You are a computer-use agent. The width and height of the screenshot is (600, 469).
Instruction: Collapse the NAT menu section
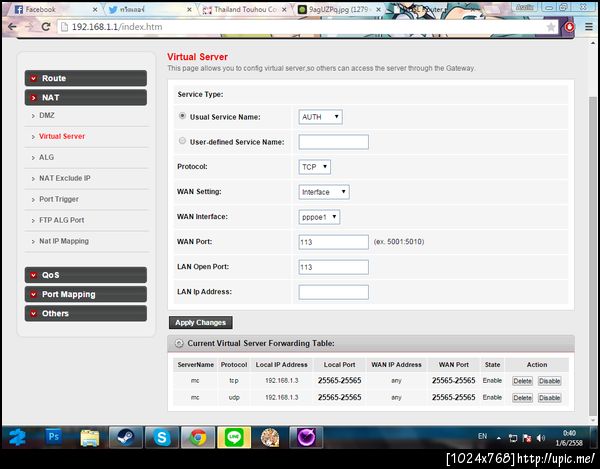[86, 97]
